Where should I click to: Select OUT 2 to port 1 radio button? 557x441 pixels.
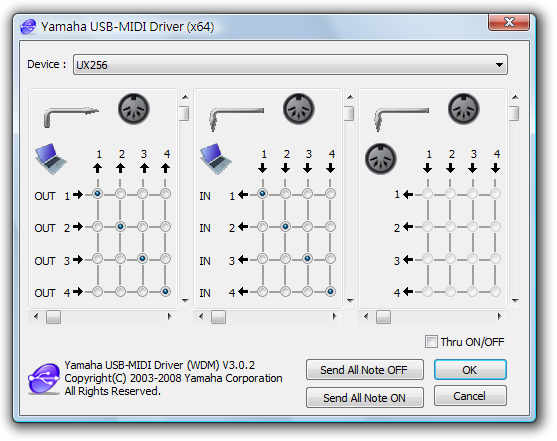[x=97, y=227]
